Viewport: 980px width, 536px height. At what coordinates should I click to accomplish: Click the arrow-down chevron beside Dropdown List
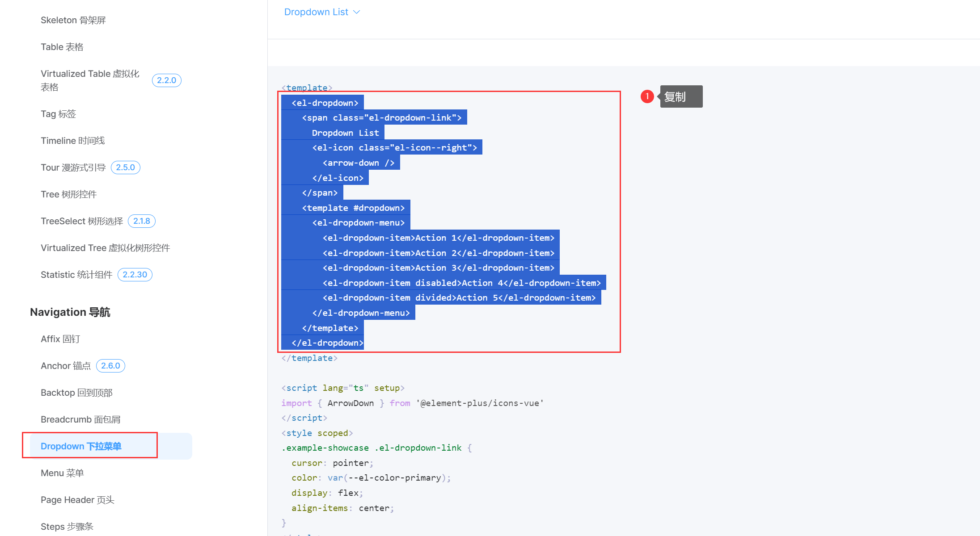(x=356, y=12)
